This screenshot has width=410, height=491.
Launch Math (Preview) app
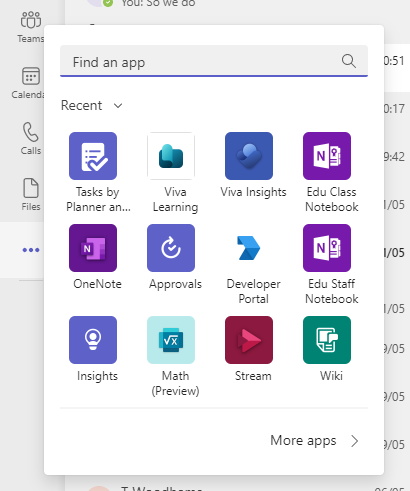point(171,340)
